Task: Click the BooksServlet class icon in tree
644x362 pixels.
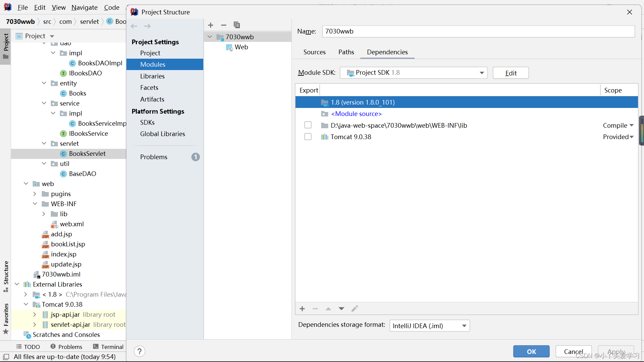Action: [x=63, y=154]
